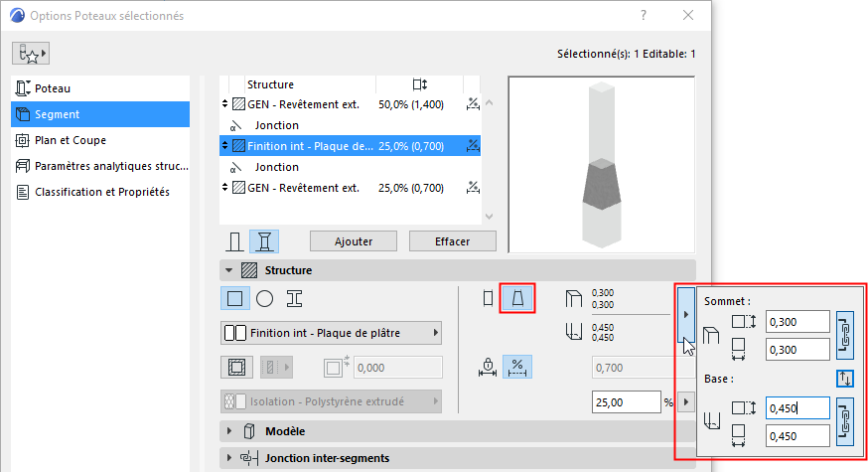
Task: Select the I-beam profile cross-section
Action: (x=295, y=298)
